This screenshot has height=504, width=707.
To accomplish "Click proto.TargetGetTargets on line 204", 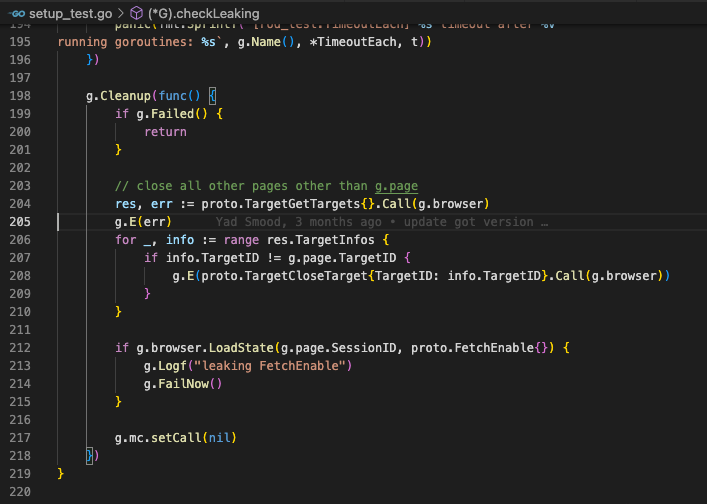I will point(280,204).
